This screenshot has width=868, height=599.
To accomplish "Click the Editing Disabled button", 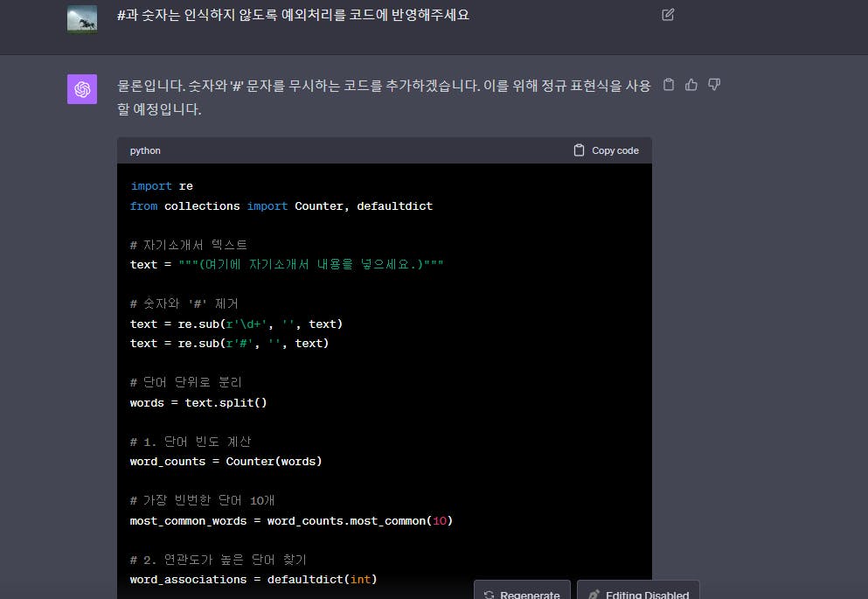I will [x=638, y=591].
